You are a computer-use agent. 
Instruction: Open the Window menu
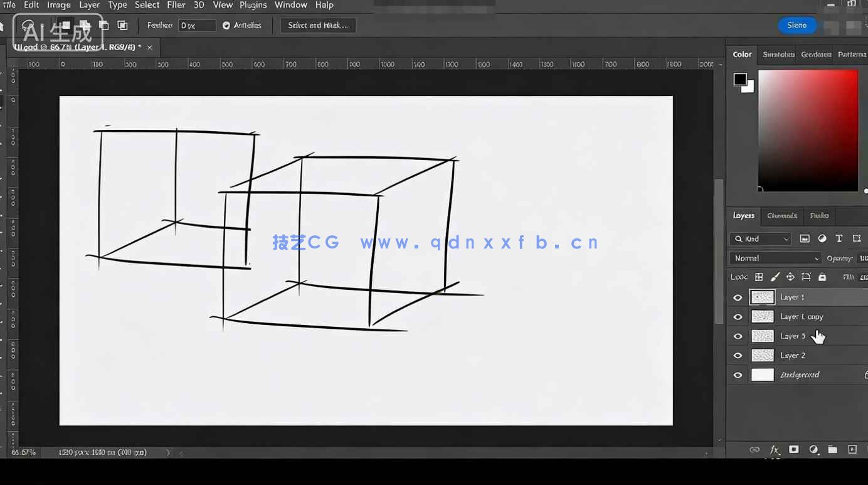[290, 5]
